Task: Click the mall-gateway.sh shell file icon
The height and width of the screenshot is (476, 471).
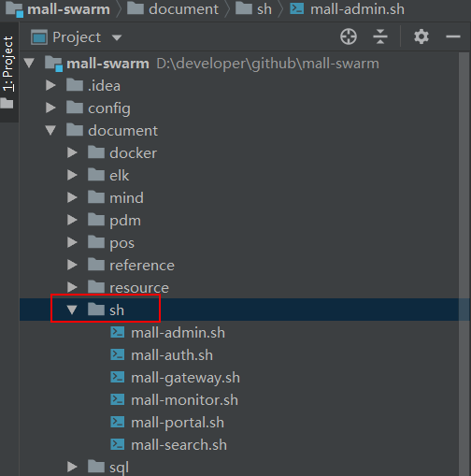Action: (x=118, y=377)
